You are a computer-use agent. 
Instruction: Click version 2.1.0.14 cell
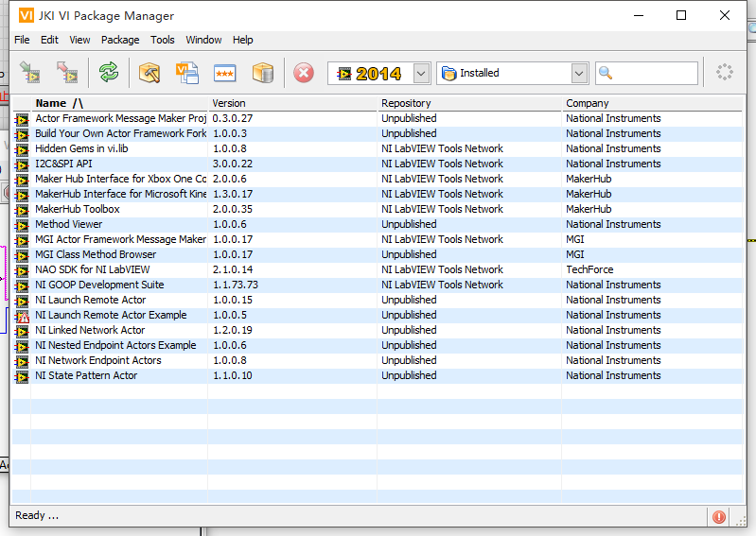233,269
